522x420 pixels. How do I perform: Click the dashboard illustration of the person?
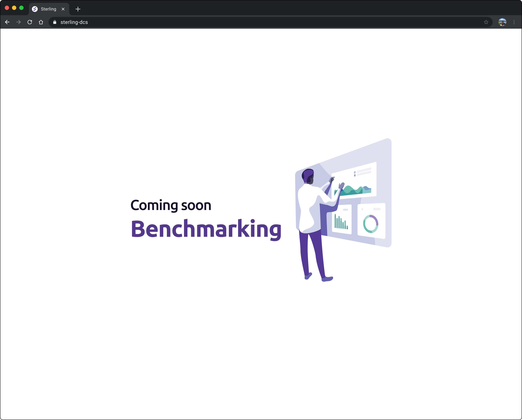click(x=343, y=210)
